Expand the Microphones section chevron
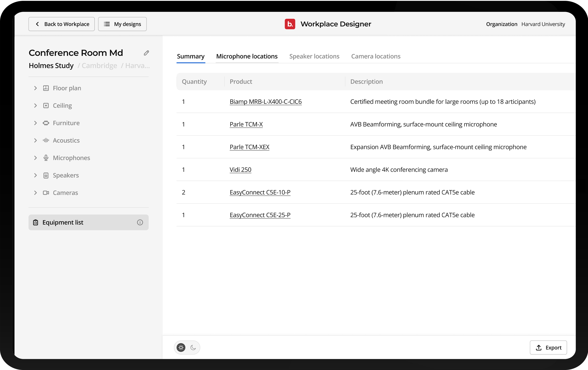 coord(35,158)
